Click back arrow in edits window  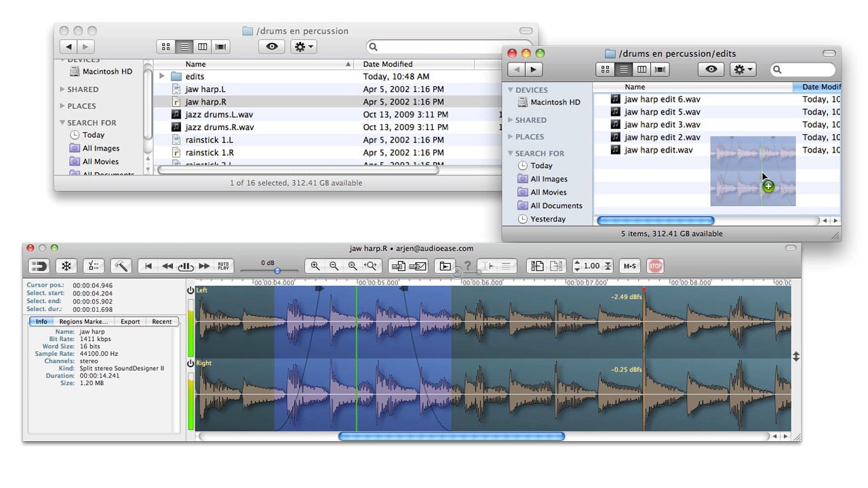pyautogui.click(x=516, y=69)
